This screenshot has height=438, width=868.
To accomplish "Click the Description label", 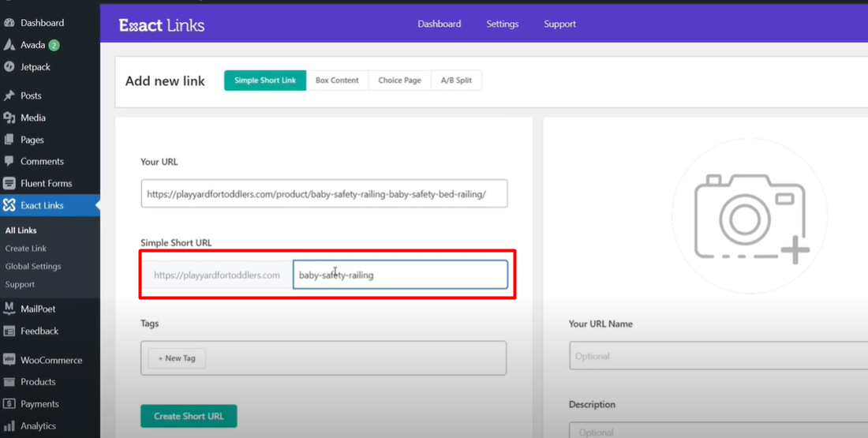I will (x=592, y=404).
